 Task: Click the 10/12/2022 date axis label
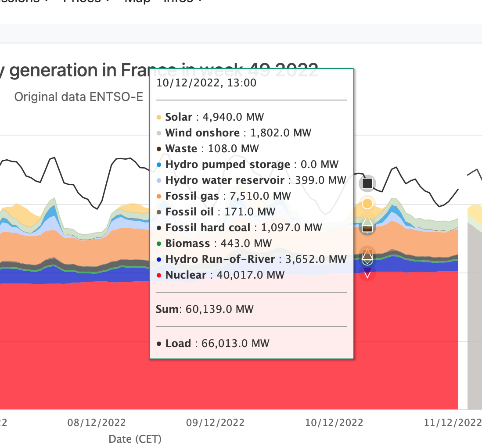coord(335,423)
